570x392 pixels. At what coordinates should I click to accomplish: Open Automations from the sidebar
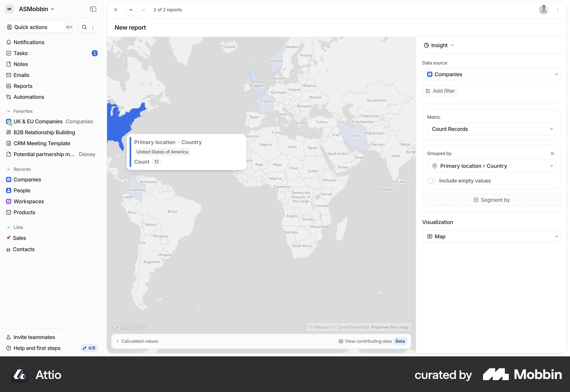(28, 97)
